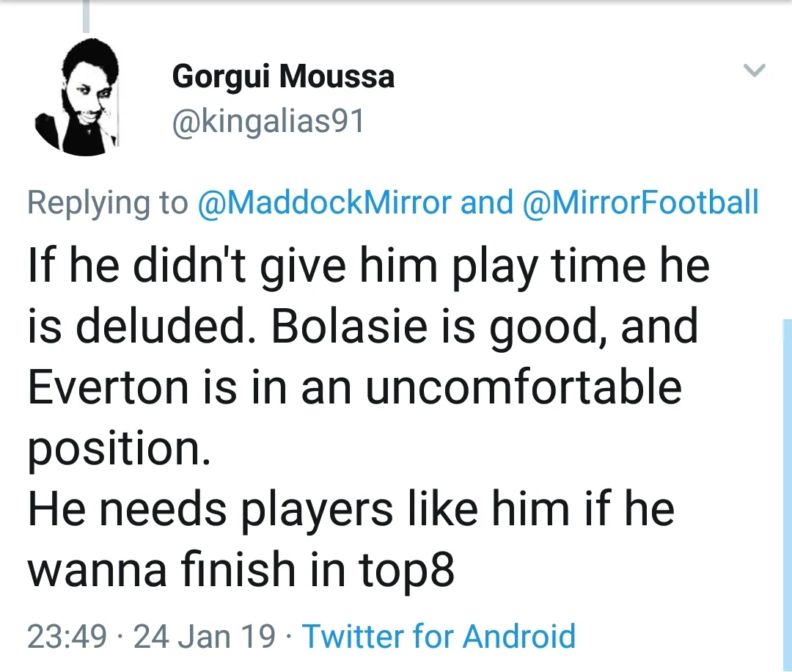
Task: Expand the tweet options chevron
Action: tap(754, 70)
